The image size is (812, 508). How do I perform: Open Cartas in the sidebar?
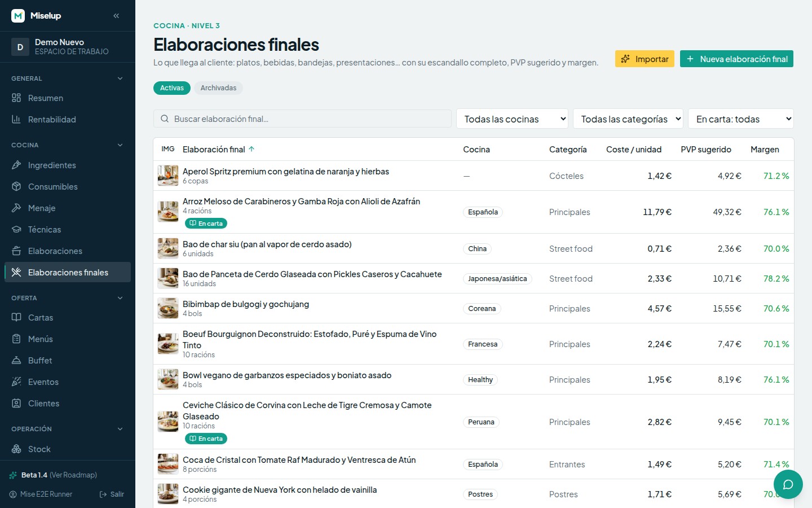pos(68,317)
